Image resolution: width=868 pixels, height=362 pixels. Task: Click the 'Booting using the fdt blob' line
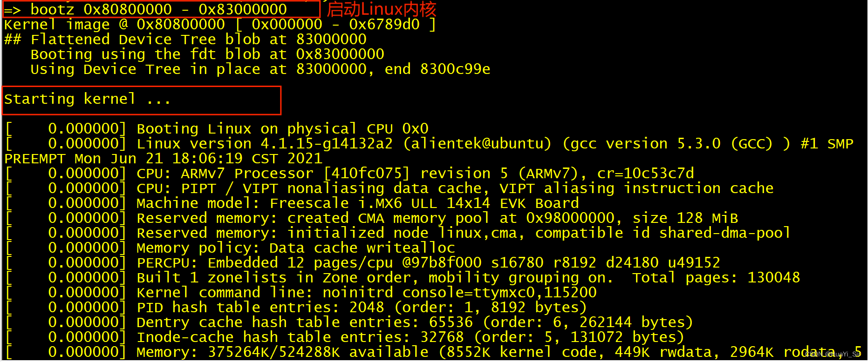click(207, 54)
